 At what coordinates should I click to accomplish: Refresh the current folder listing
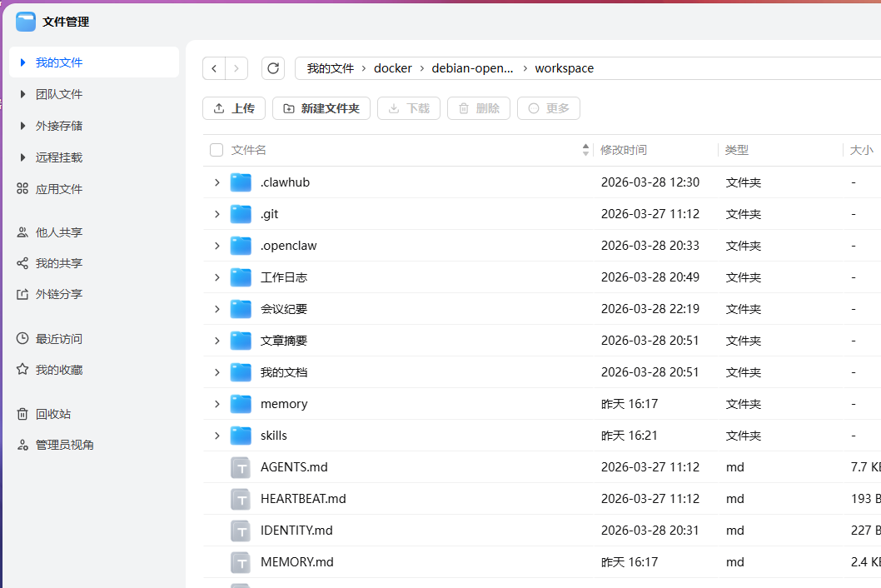point(273,68)
